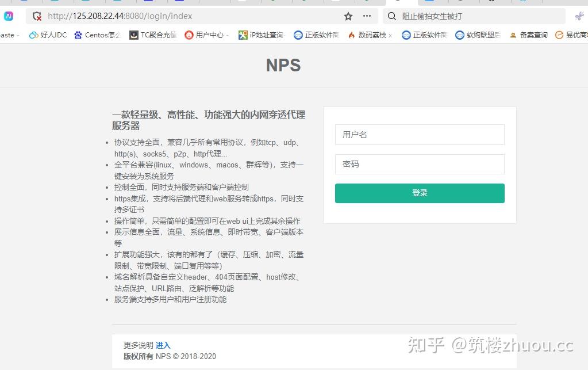Click inside the browser address bar

tap(172, 16)
